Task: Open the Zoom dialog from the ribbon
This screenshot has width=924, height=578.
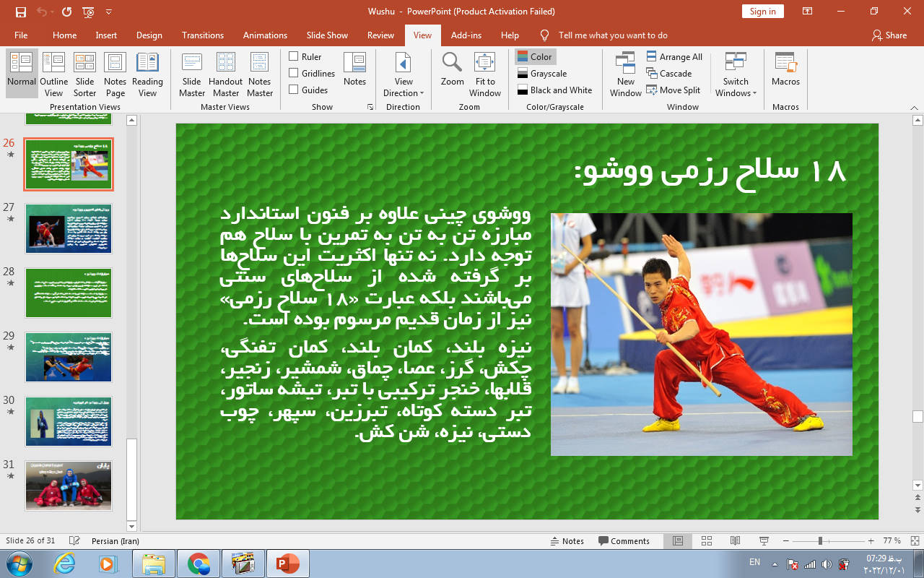Action: point(453,70)
